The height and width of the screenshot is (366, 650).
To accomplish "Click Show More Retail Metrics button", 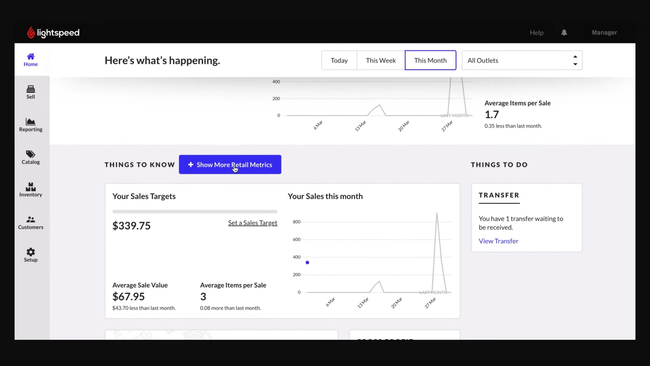I will point(230,165).
